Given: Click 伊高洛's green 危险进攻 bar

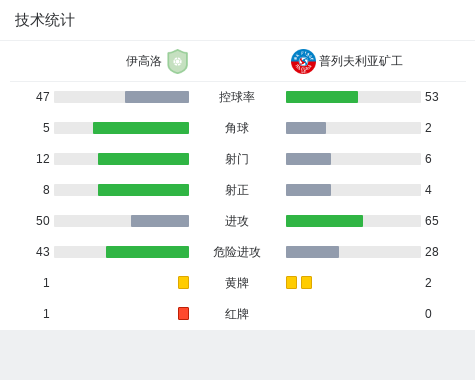Looking at the screenshot, I should click(147, 252).
